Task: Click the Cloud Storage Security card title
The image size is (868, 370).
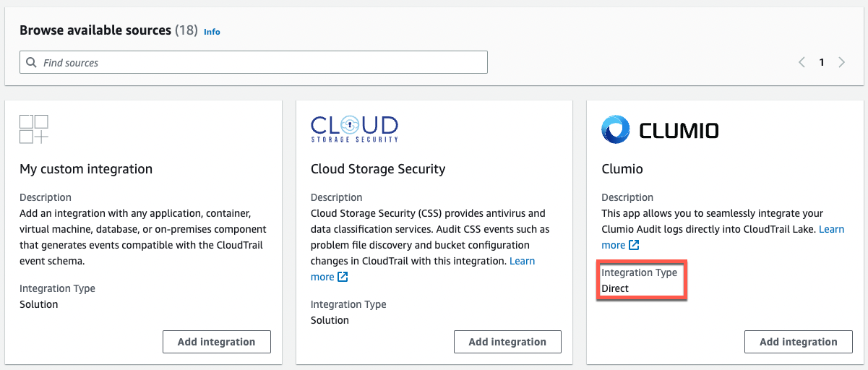Action: (x=377, y=169)
